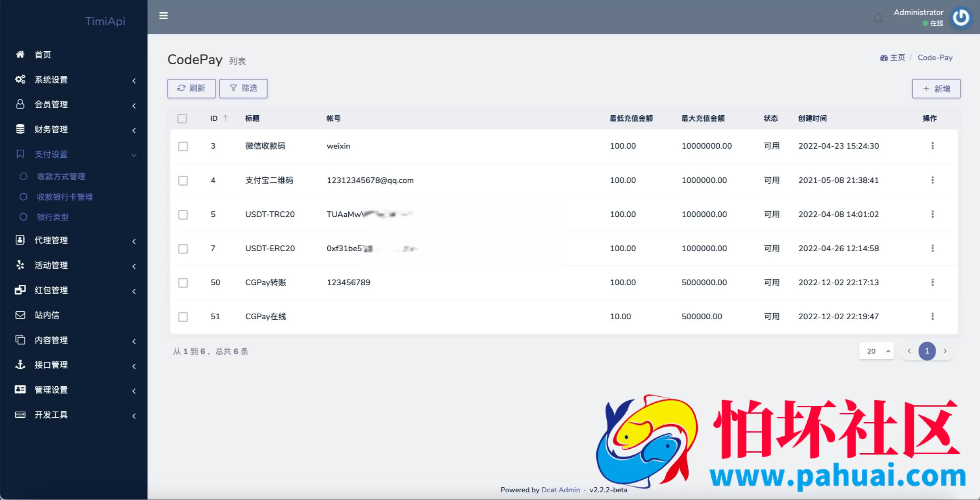Check the box for 支付宝二维码 row
The image size is (980, 500).
[x=183, y=180]
